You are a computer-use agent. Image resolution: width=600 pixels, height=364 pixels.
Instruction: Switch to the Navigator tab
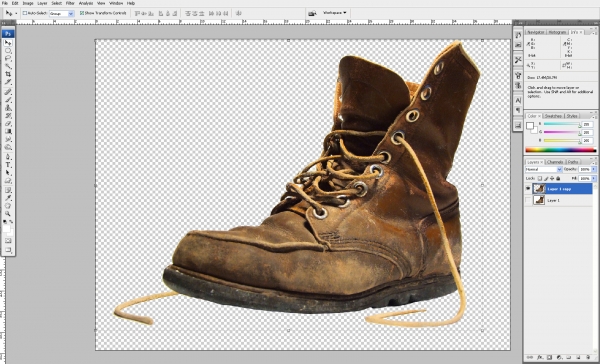tap(535, 32)
